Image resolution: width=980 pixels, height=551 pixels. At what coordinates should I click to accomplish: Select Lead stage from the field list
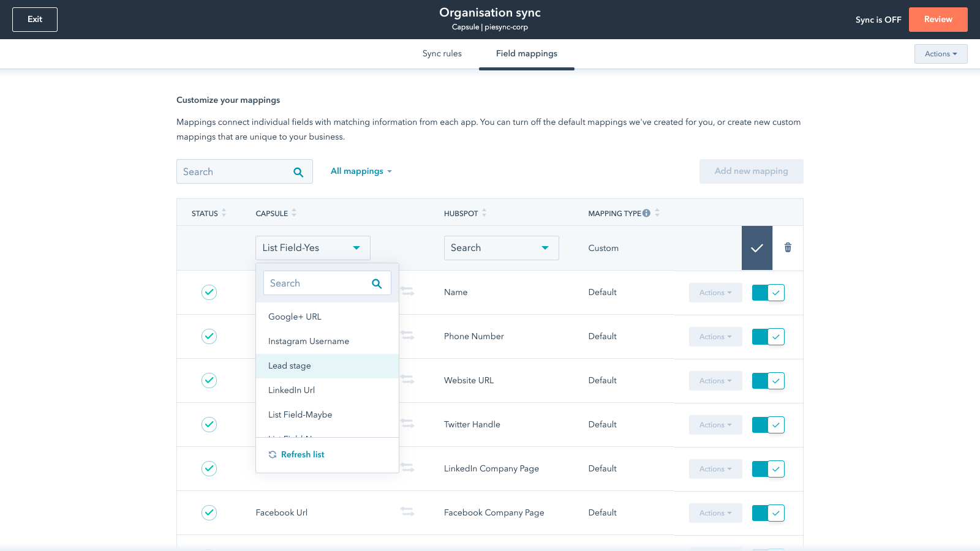click(x=290, y=365)
